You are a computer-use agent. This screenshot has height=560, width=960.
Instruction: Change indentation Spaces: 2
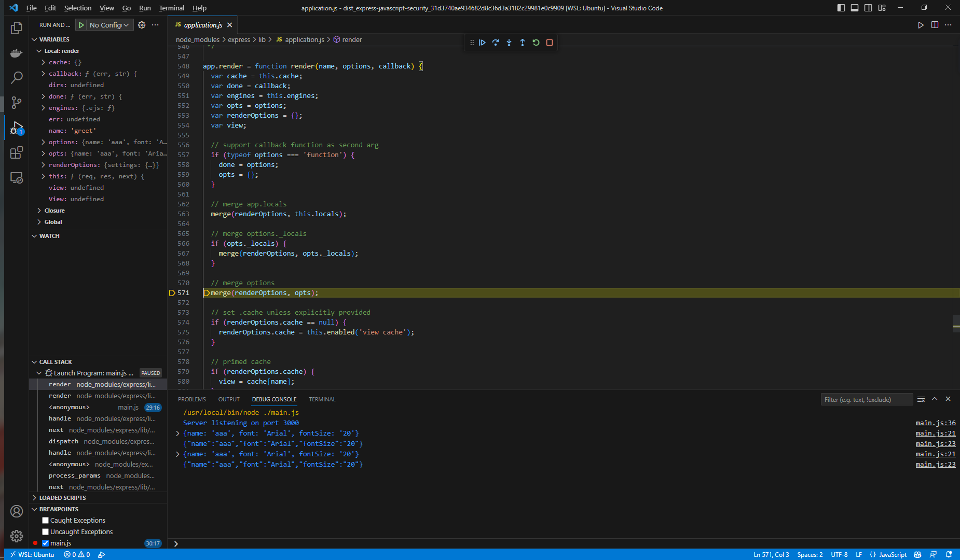(x=810, y=554)
